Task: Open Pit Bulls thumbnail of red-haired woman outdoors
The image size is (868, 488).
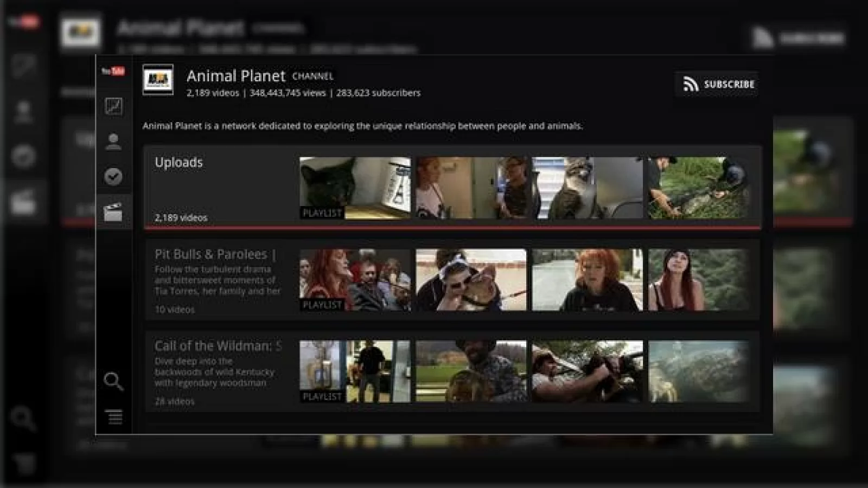Action: (x=588, y=280)
